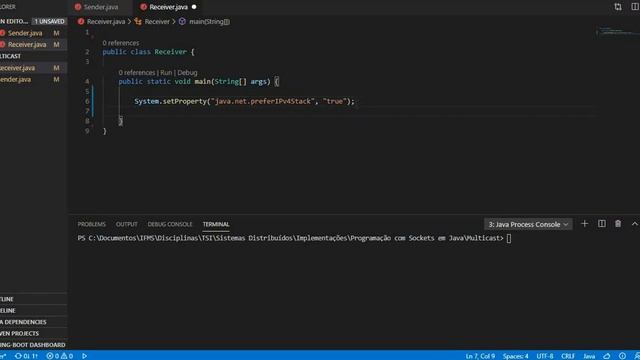This screenshot has width=640, height=360.
Task: Open the Debug Console panel tab
Action: click(x=170, y=224)
